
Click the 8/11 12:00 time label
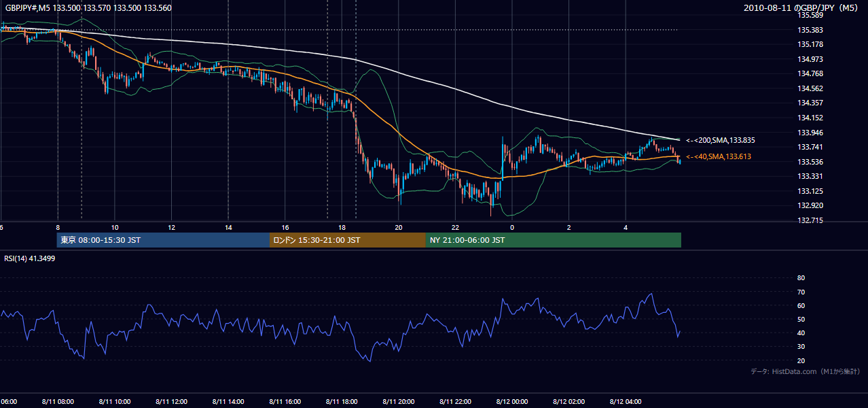click(171, 401)
